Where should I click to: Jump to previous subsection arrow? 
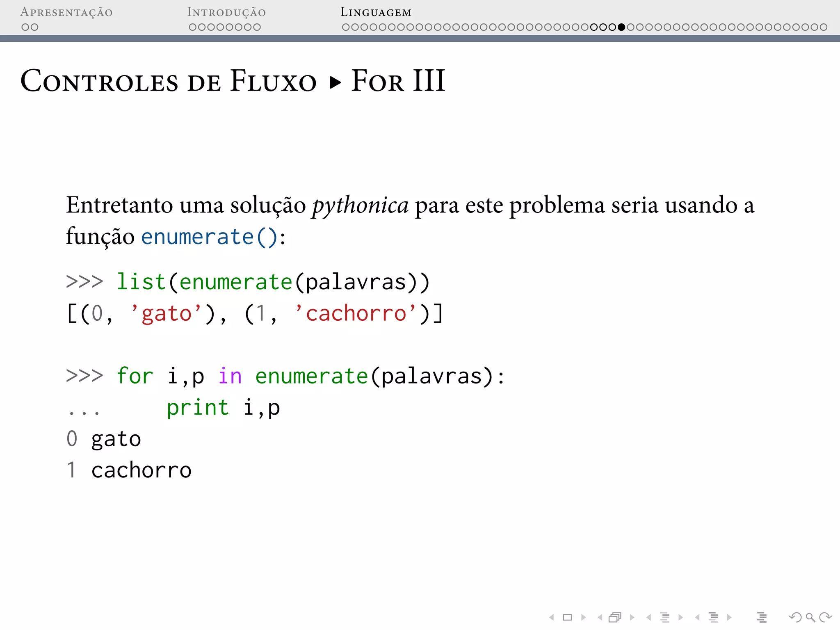(x=648, y=617)
